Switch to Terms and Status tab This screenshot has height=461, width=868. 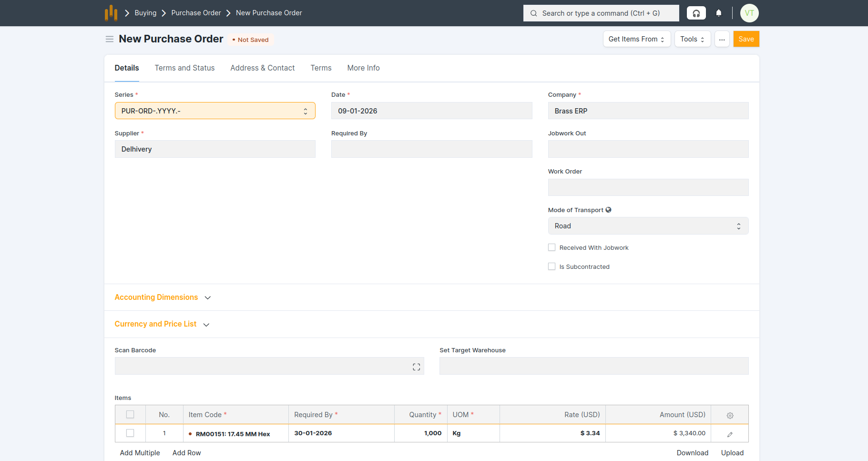(x=184, y=68)
